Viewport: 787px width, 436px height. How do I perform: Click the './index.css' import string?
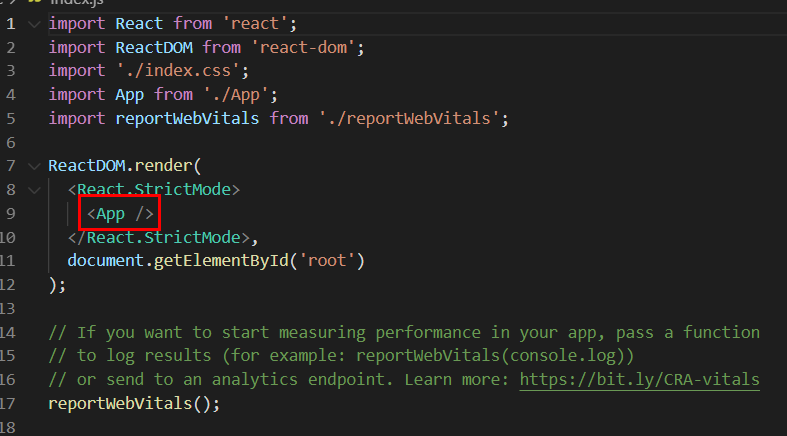tap(178, 71)
